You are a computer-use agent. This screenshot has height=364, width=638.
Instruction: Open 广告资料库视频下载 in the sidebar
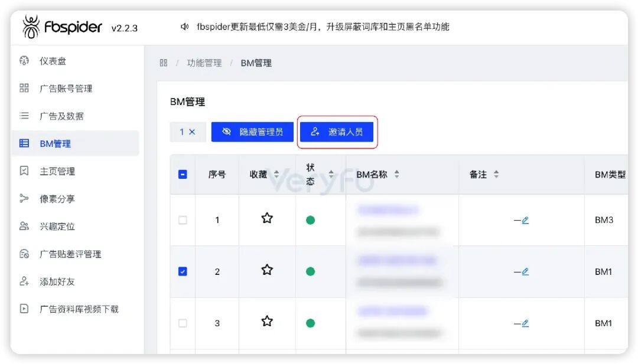coord(69,309)
